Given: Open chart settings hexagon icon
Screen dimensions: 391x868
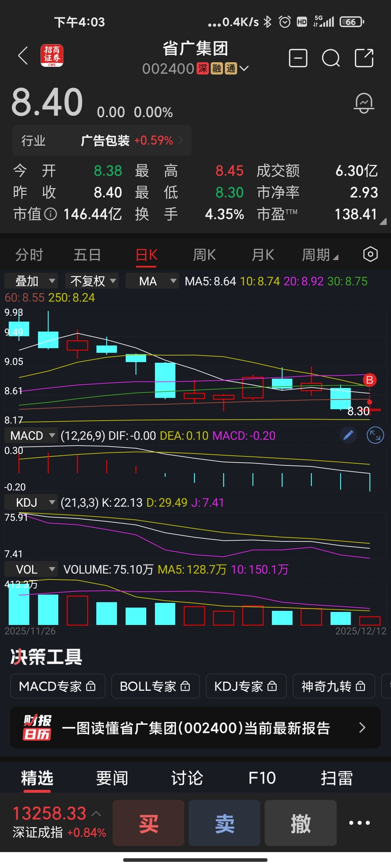Looking at the screenshot, I should pos(370,254).
